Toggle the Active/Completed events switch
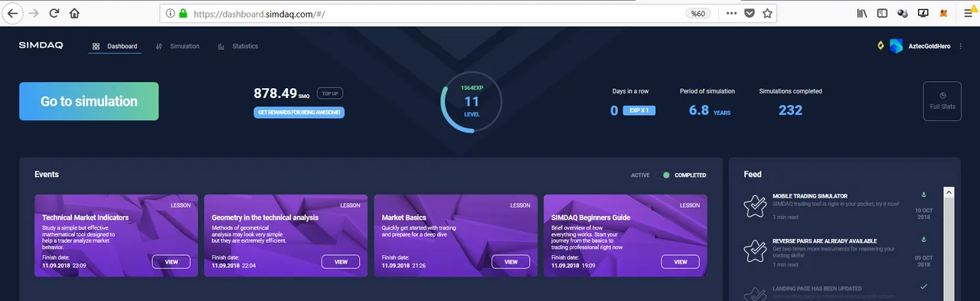980x301 pixels. (662, 175)
